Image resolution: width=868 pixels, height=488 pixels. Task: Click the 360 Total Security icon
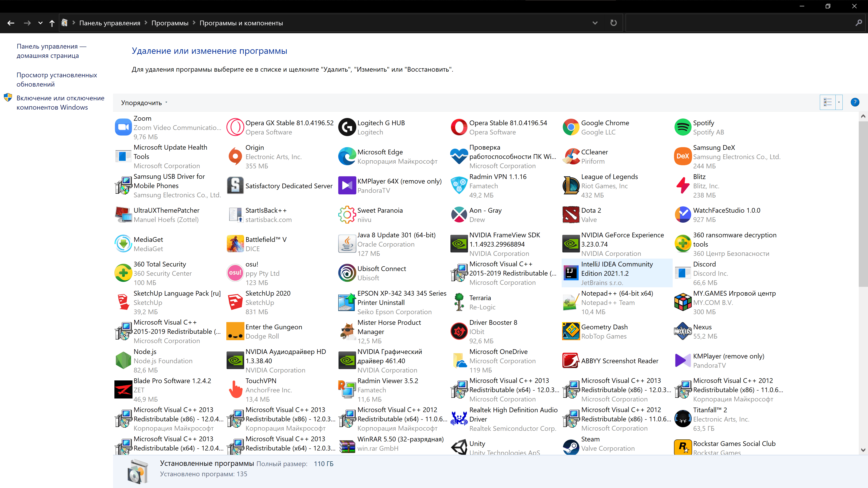pyautogui.click(x=123, y=273)
